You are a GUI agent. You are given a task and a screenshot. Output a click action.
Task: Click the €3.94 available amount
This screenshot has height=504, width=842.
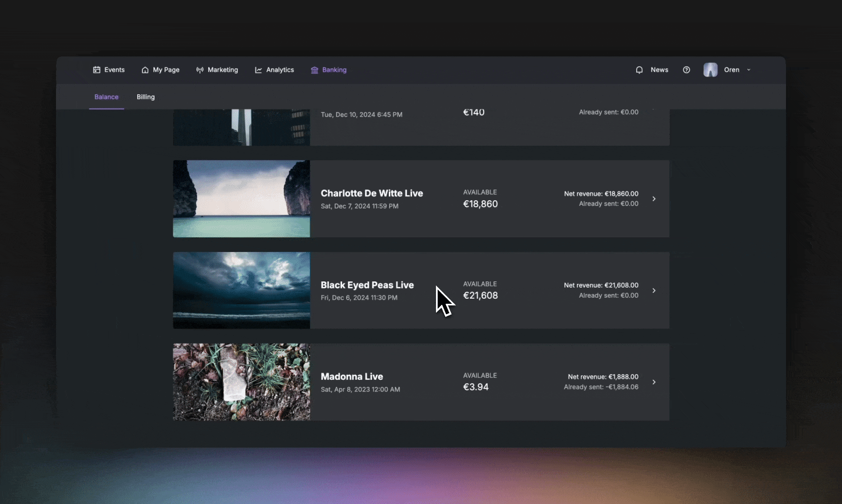coord(476,387)
